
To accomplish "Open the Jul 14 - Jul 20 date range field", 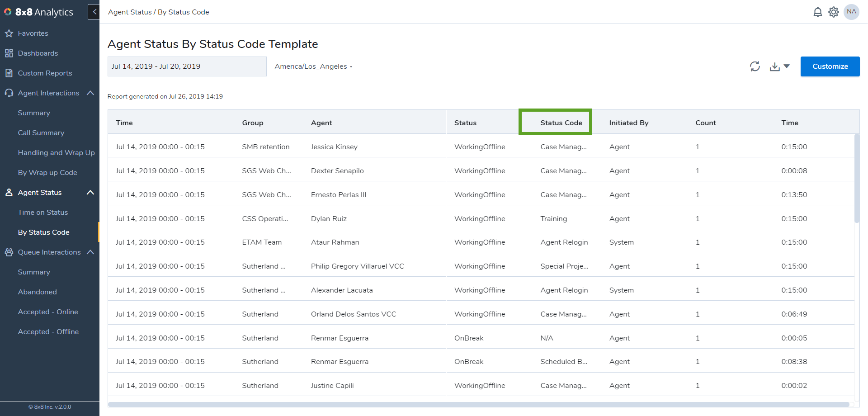I will (187, 66).
